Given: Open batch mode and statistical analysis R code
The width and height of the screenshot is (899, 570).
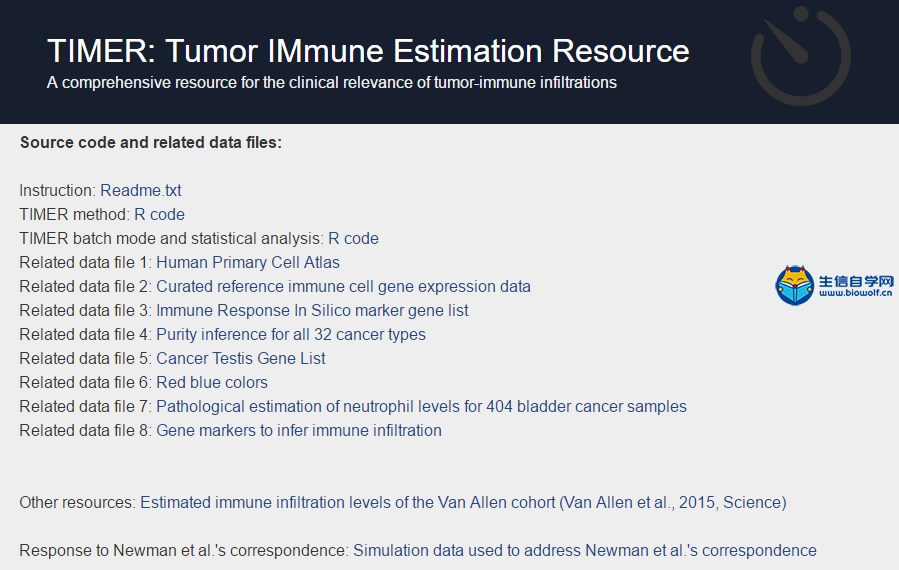Looking at the screenshot, I should [353, 239].
